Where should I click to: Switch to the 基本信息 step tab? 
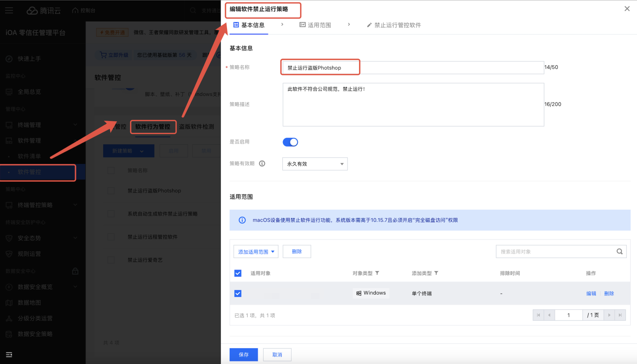pos(249,25)
